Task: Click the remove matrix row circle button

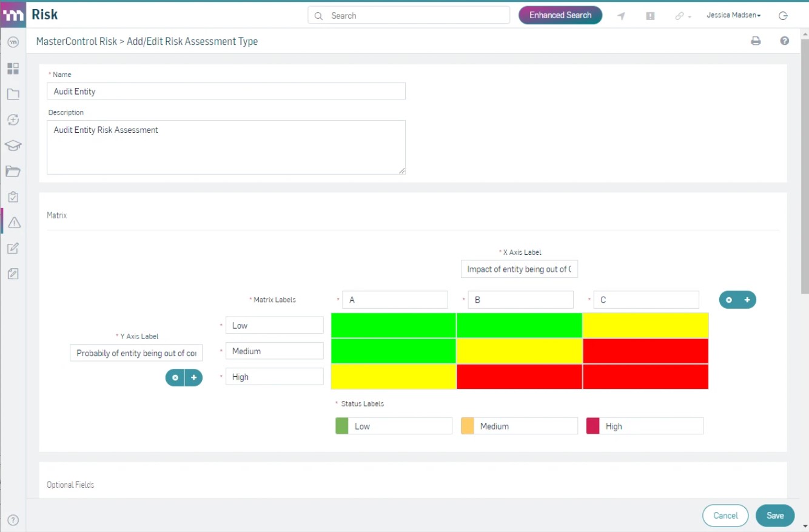Action: [x=175, y=377]
